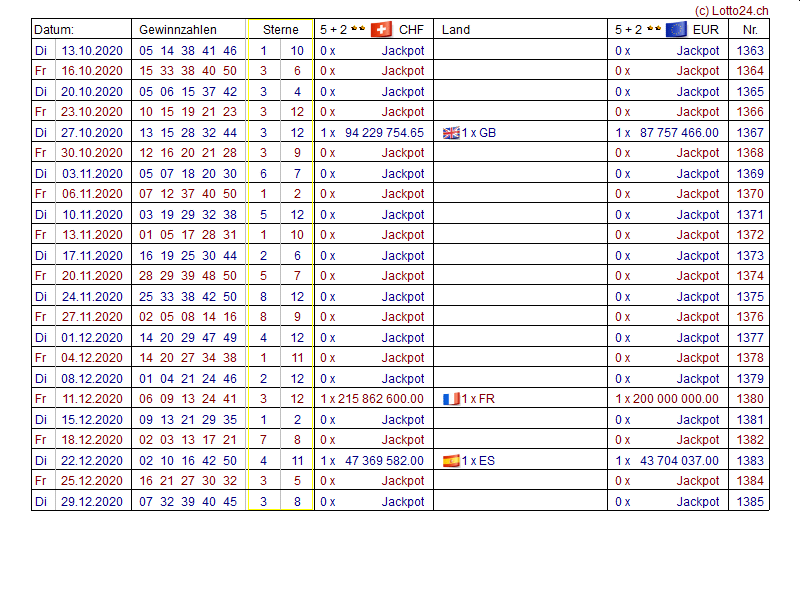Click the EU flag icon in EUR header
Screen dimensions: 800x600
pyautogui.click(x=676, y=29)
